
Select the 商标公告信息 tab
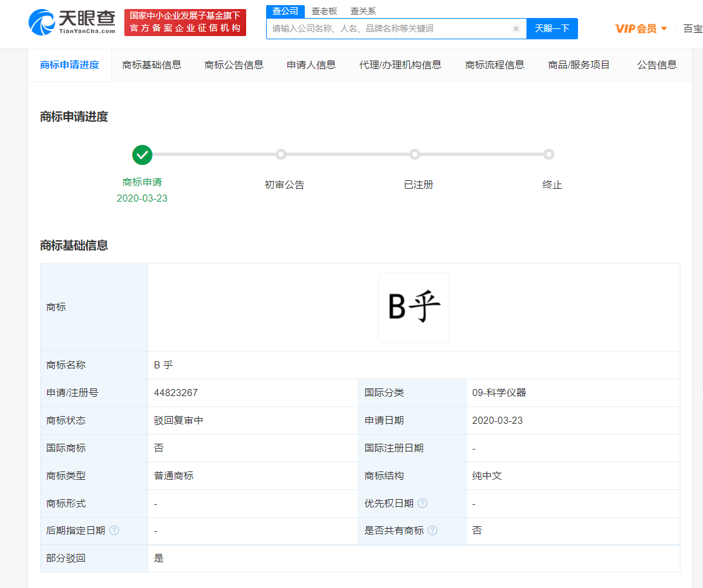[234, 65]
